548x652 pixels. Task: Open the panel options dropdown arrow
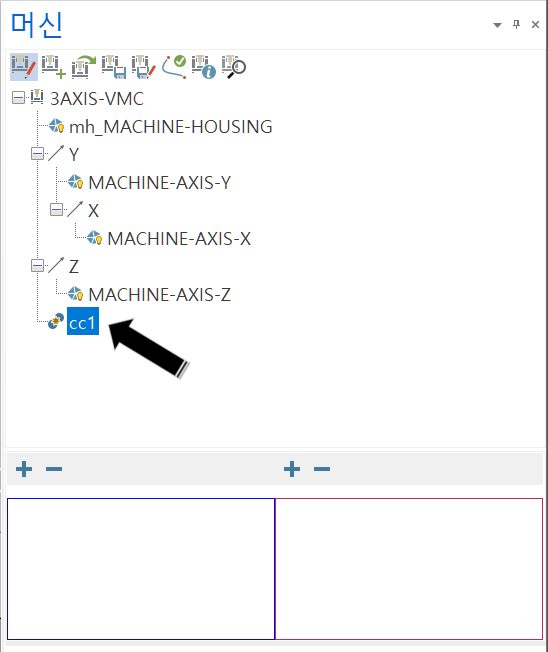(497, 25)
